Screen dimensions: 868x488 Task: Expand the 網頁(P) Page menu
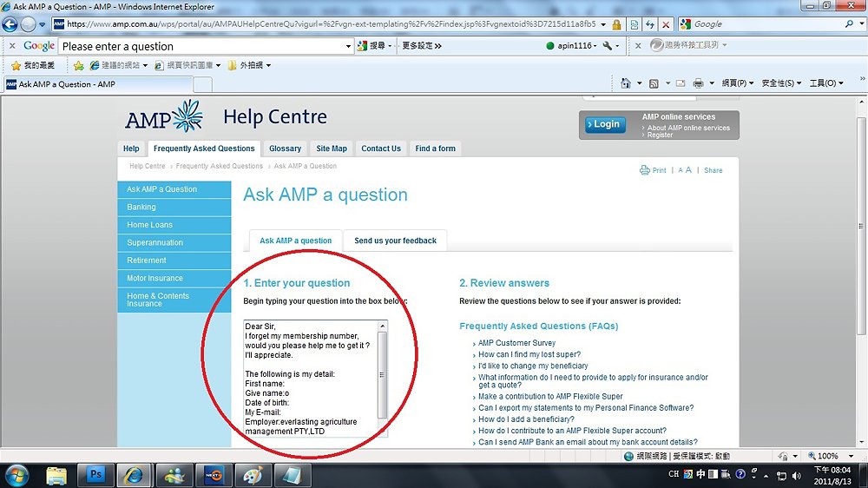[x=737, y=83]
